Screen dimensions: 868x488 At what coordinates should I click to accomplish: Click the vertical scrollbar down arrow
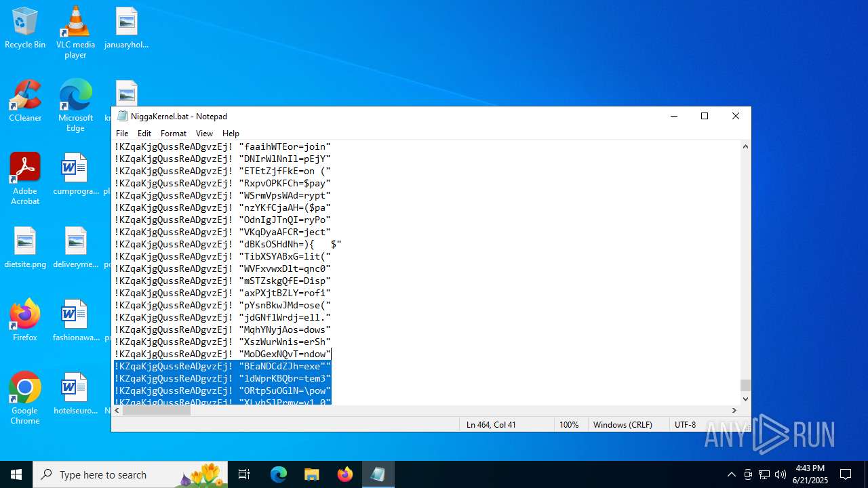click(745, 399)
